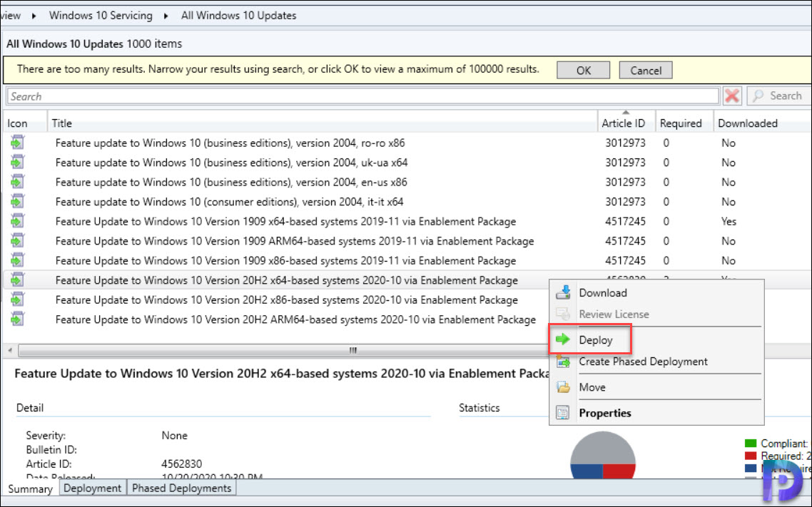Switch to the Summary tab
Image resolution: width=812 pixels, height=507 pixels.
[30, 489]
